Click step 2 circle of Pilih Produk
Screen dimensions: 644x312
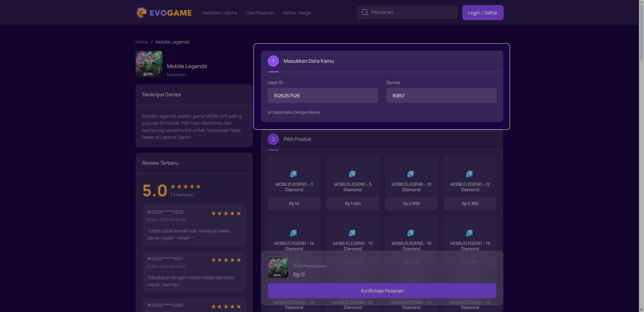pyautogui.click(x=273, y=139)
